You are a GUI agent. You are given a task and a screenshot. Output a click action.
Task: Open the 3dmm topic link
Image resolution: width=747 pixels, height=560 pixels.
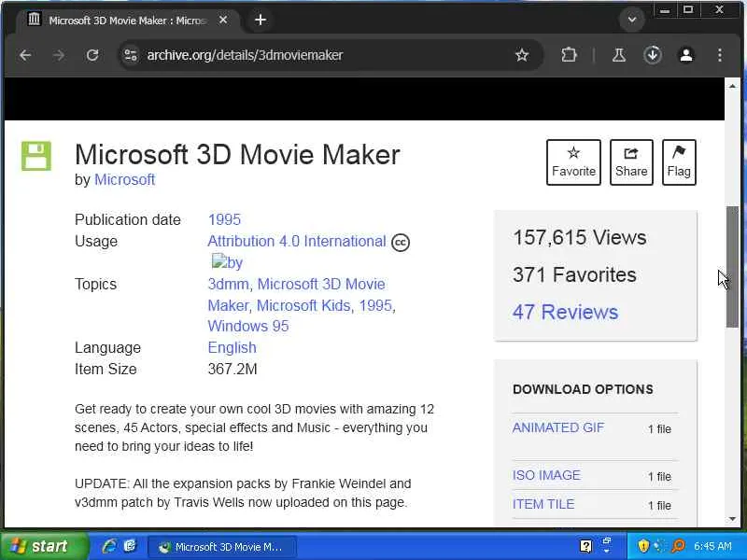point(228,285)
